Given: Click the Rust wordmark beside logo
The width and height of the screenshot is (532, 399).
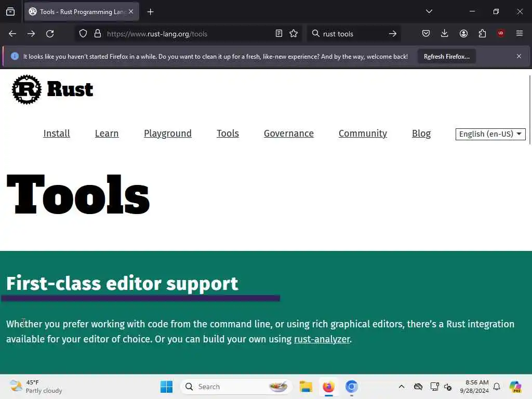Looking at the screenshot, I should [70, 89].
